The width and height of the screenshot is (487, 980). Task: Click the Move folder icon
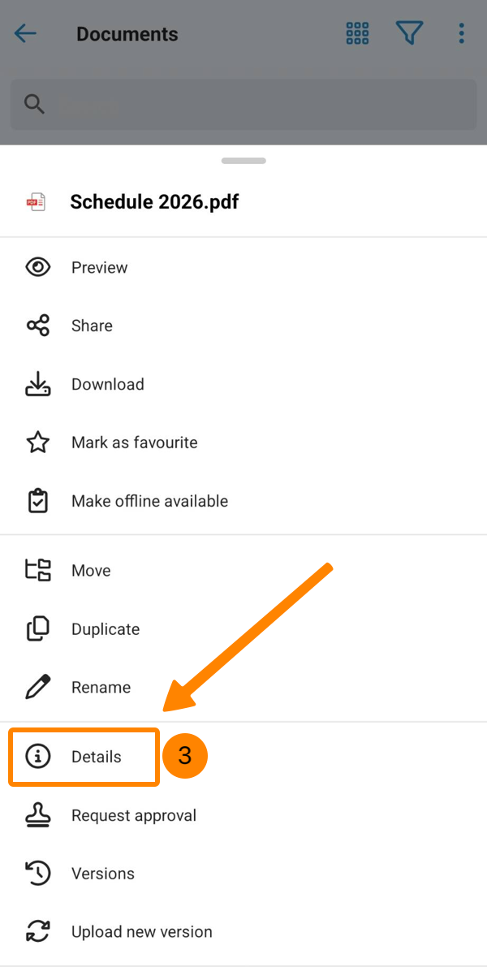pos(38,570)
